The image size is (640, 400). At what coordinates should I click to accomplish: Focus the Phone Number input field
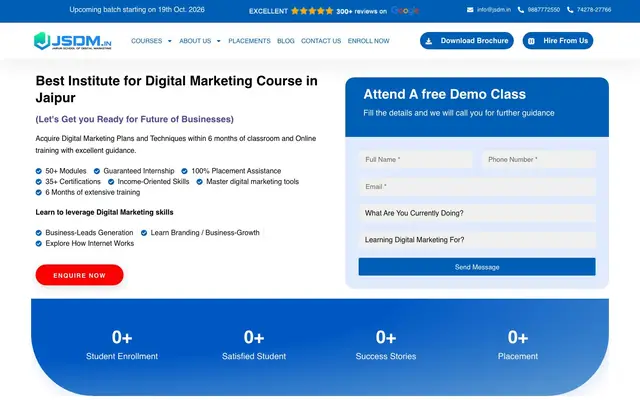pyautogui.click(x=539, y=160)
